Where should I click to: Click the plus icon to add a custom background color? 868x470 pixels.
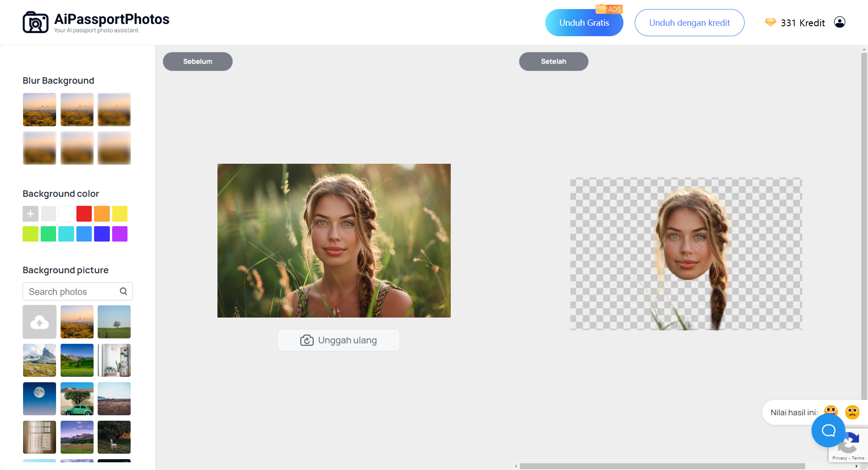click(30, 214)
